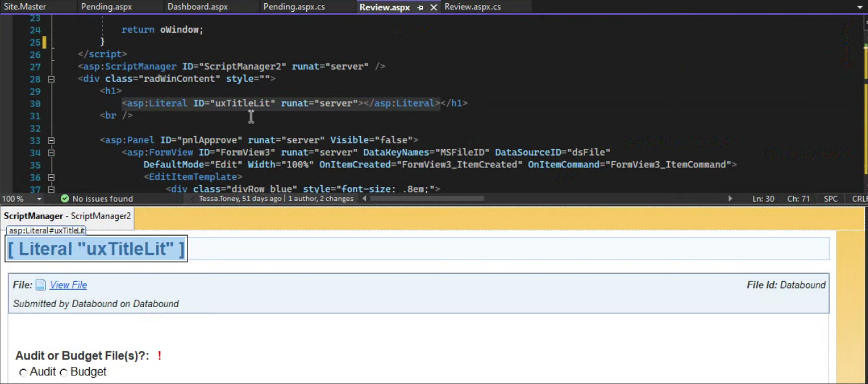Open the Site.Master tab
This screenshot has width=868, height=384.
25,7
